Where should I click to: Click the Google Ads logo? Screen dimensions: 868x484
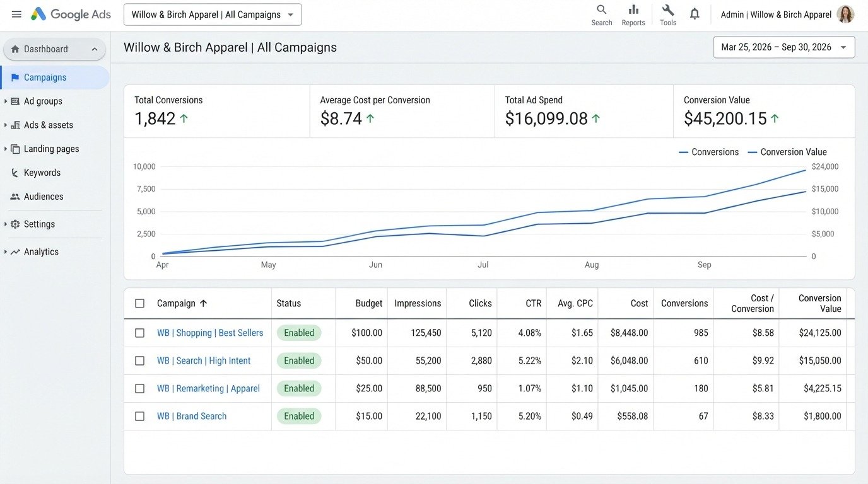click(x=71, y=14)
